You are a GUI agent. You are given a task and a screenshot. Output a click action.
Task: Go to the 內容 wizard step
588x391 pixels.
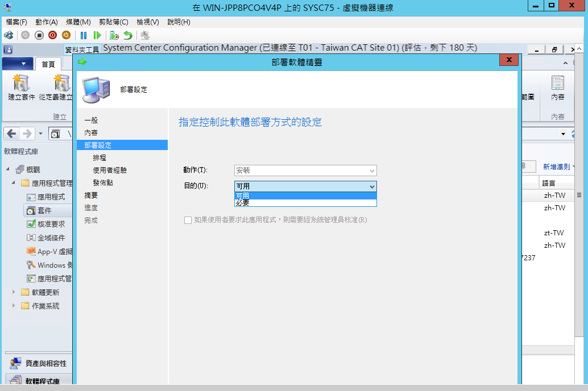91,133
